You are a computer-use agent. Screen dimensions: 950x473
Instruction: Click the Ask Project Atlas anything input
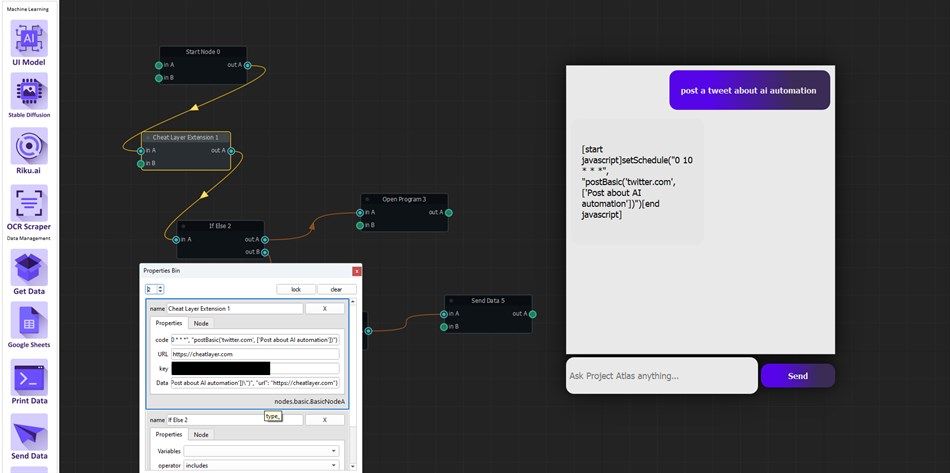(x=662, y=375)
